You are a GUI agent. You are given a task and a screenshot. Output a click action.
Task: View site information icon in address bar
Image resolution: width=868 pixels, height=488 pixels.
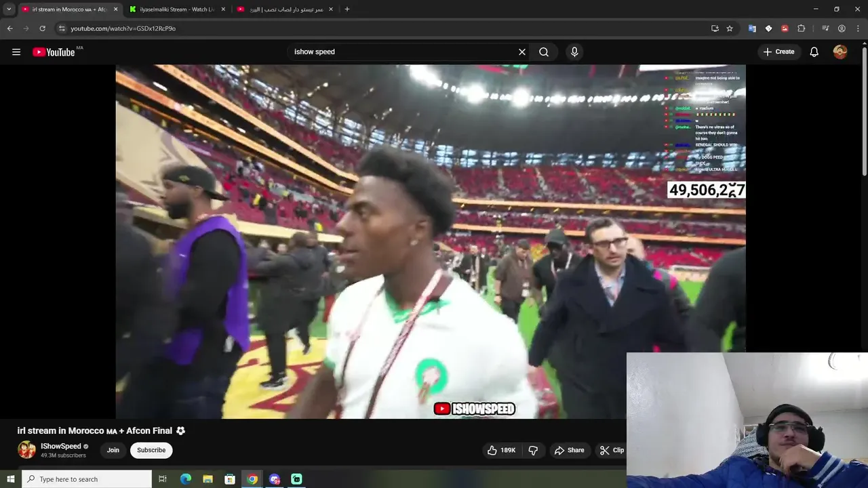pos(62,28)
